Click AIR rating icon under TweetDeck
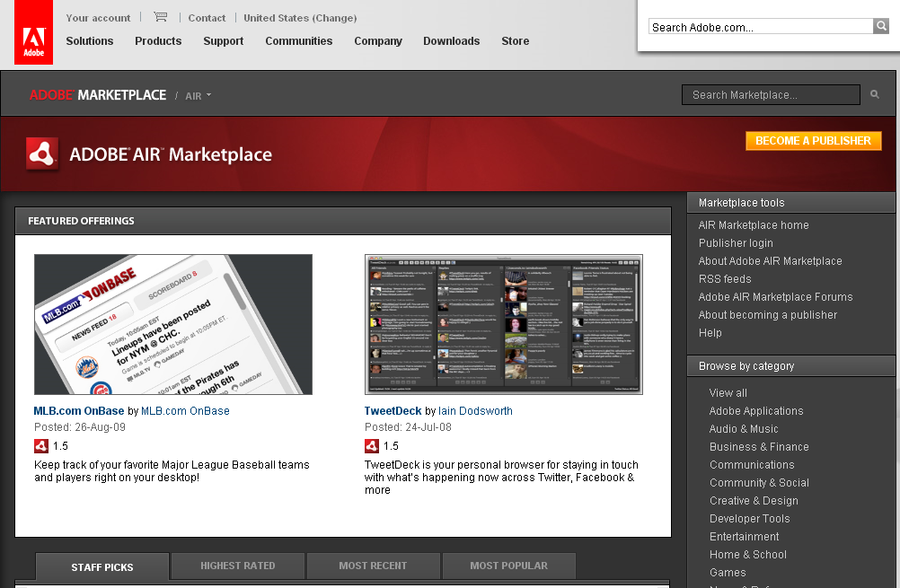This screenshot has width=900, height=588. 371,446
